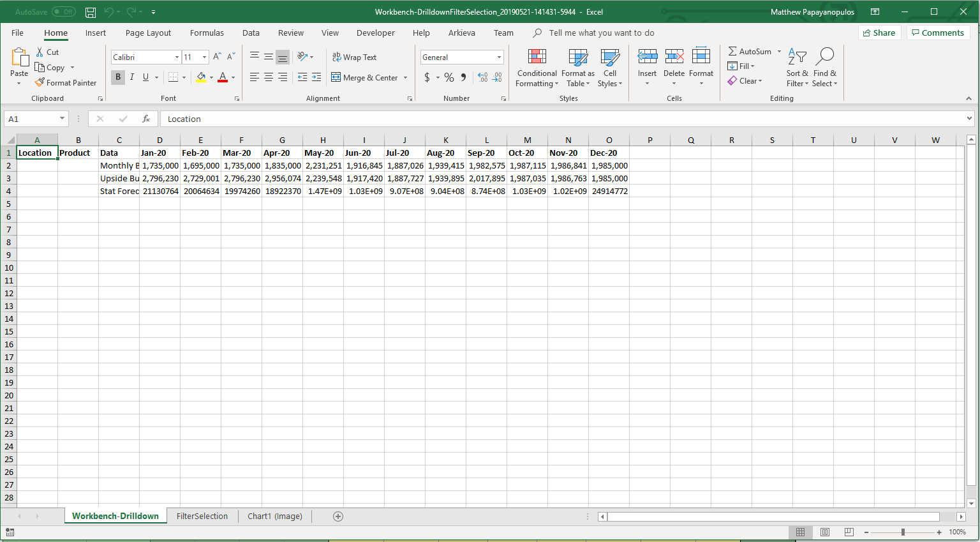Screen dimensions: 980x542
Task: Open Conditional Formatting menu
Action: [537, 68]
